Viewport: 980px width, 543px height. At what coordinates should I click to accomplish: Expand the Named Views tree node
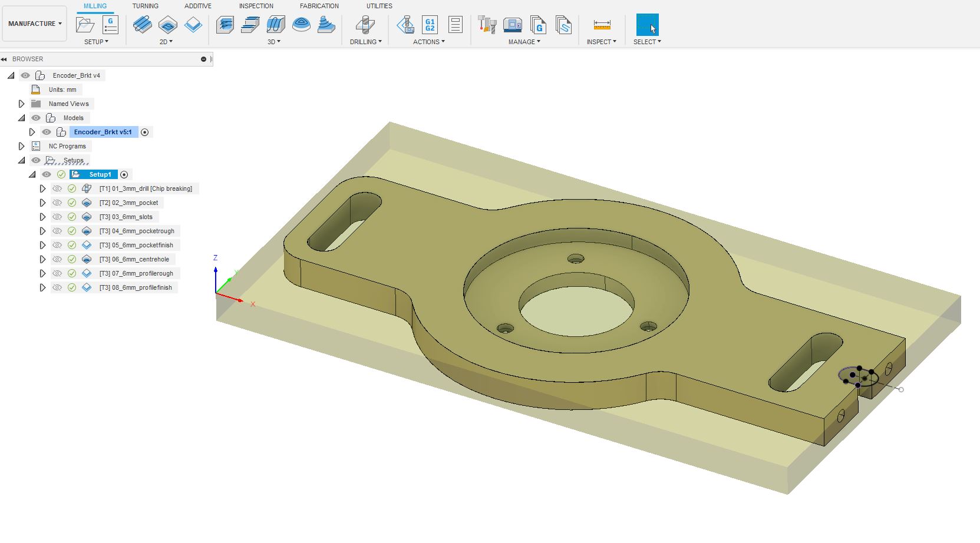[x=22, y=104]
